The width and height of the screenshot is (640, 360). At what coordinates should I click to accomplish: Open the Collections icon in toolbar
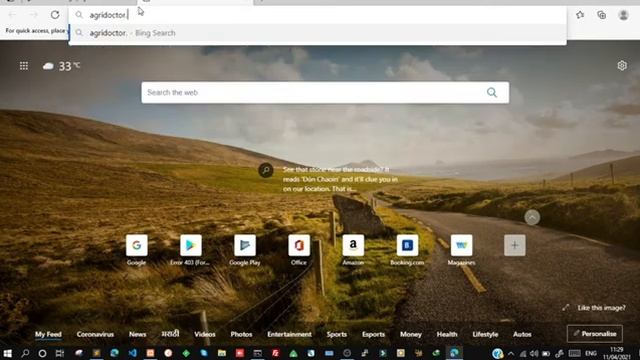602,15
